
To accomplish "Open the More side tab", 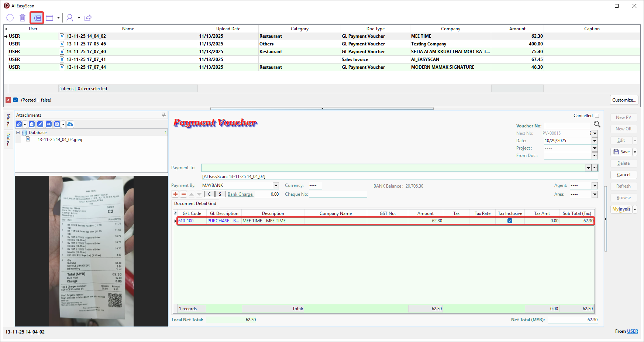I will 8,120.
